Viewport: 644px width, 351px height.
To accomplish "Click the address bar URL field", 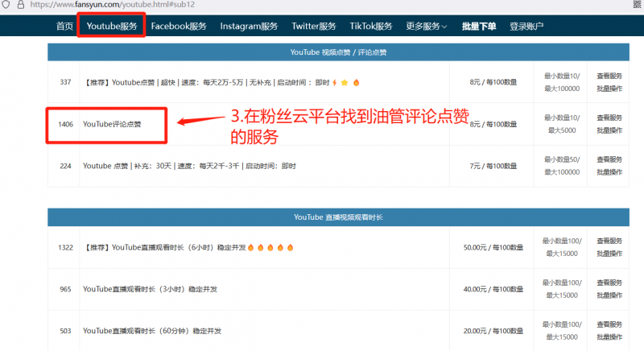I will pos(242,4).
